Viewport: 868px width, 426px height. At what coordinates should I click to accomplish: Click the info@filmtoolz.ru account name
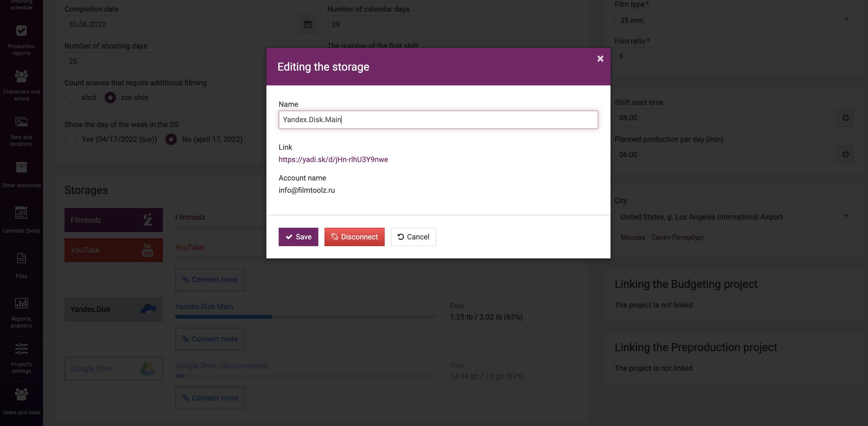click(307, 191)
